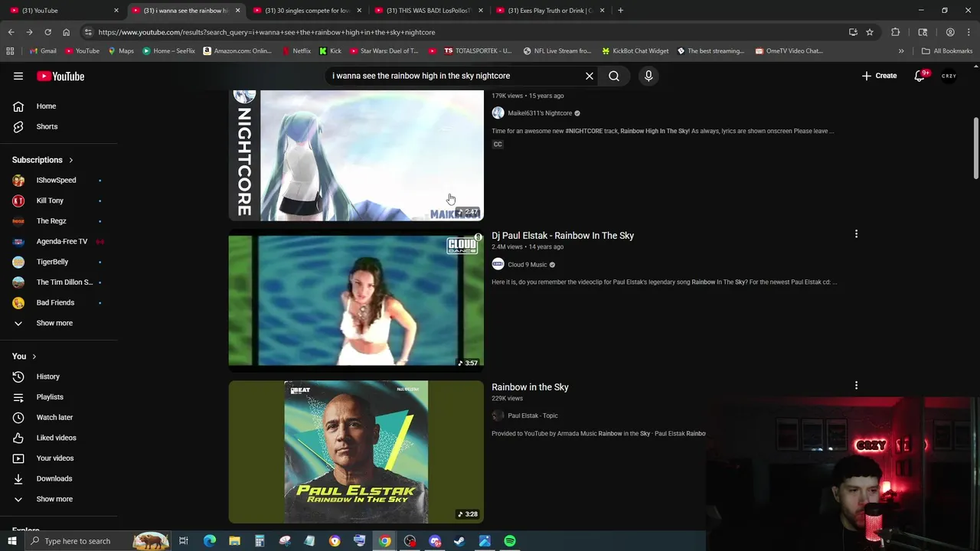
Task: Open options menu for Dj Paul Elstak video
Action: coord(856,234)
